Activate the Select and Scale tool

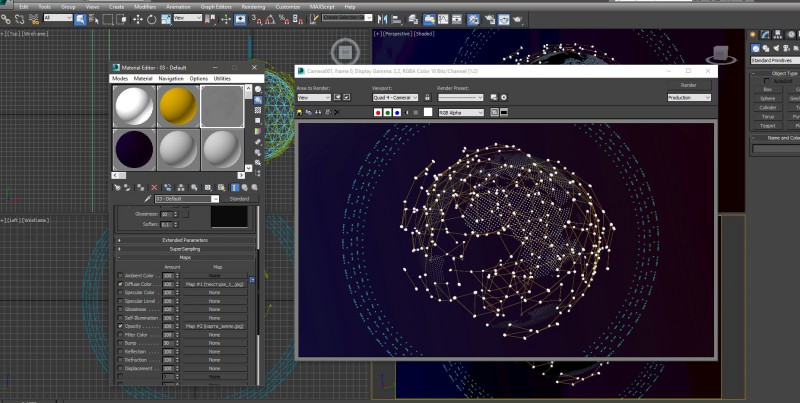166,19
